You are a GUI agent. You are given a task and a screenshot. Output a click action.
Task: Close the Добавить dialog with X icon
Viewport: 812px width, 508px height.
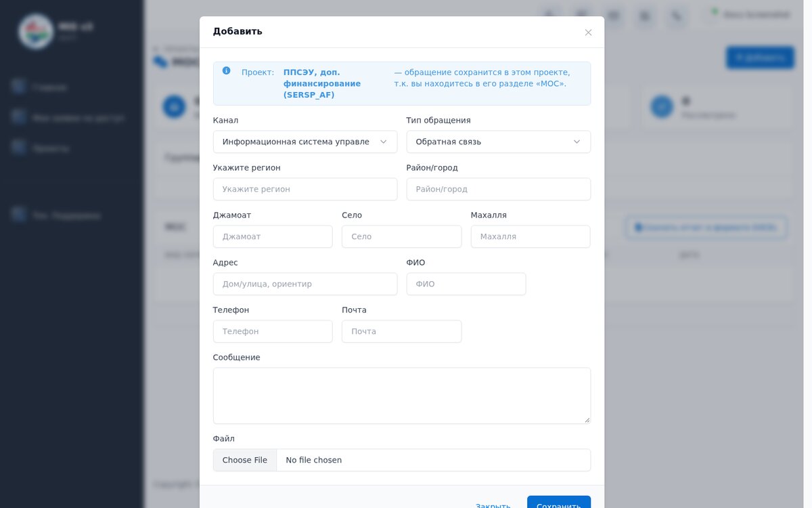point(588,33)
